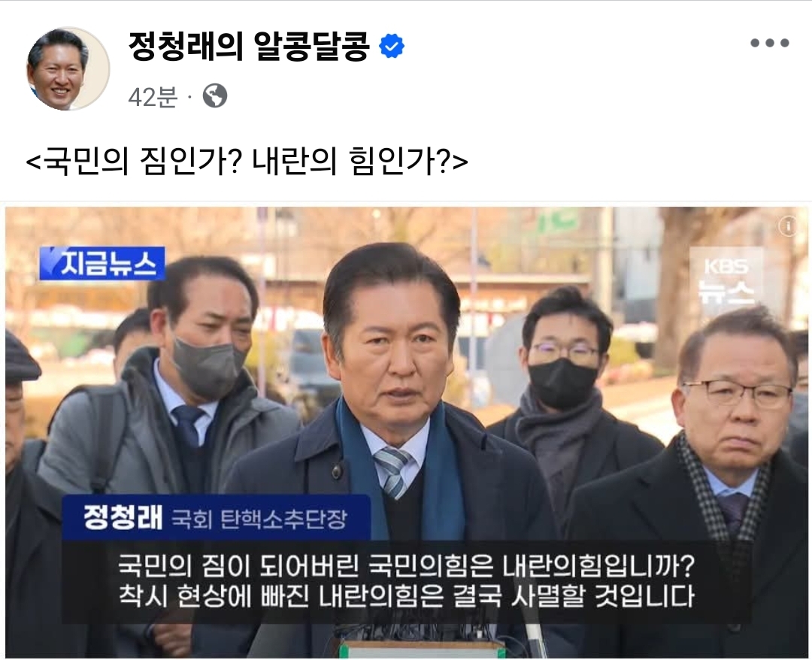Click the speaker's face in video center
The width and height of the screenshot is (812, 660).
395,341
